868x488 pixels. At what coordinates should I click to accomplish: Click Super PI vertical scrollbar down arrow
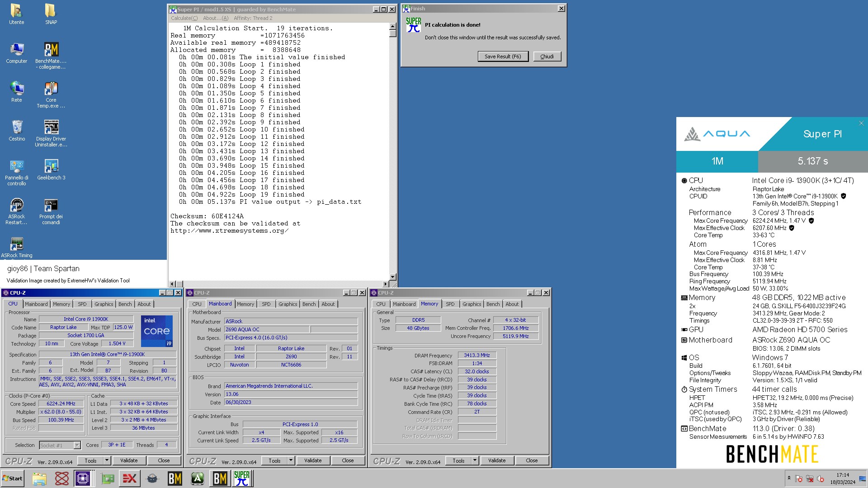click(392, 277)
